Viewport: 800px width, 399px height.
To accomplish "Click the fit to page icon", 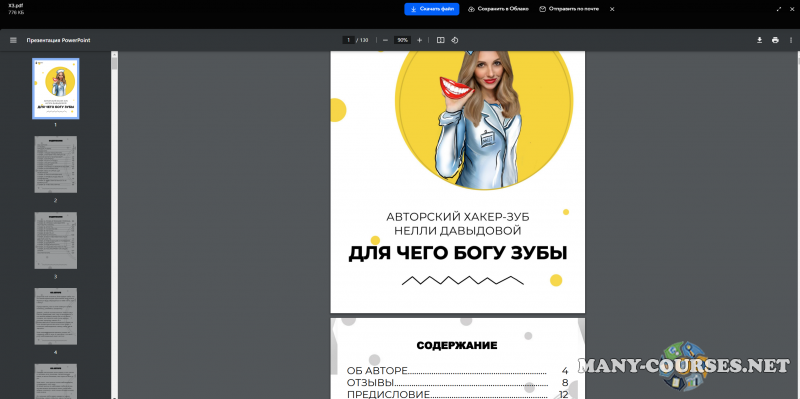I will [x=440, y=40].
